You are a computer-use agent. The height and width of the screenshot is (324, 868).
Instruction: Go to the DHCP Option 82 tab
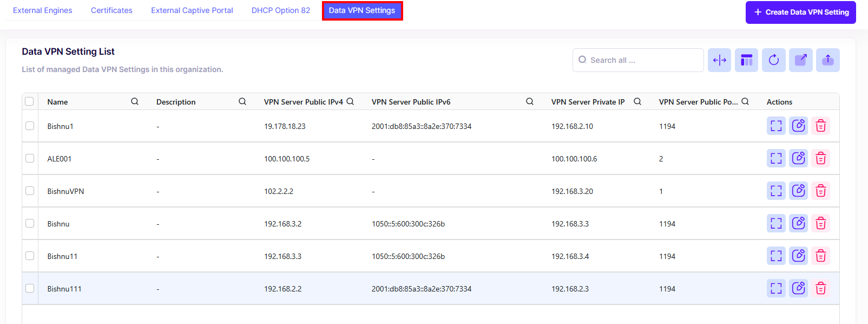point(281,10)
